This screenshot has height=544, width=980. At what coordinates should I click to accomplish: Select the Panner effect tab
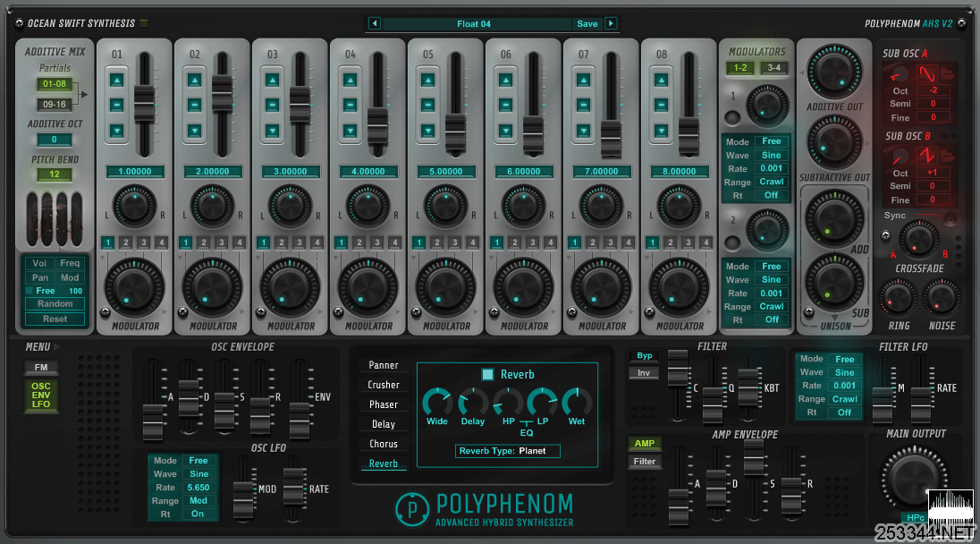tap(383, 365)
